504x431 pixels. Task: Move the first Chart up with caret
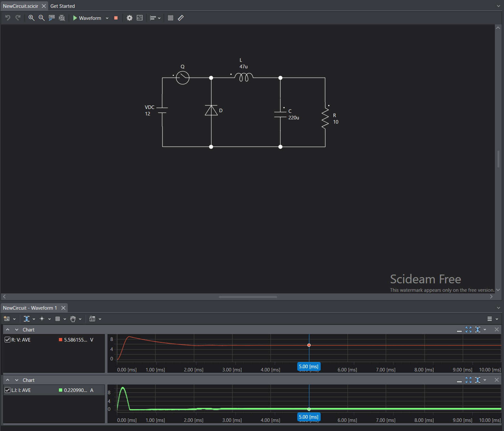tap(8, 330)
